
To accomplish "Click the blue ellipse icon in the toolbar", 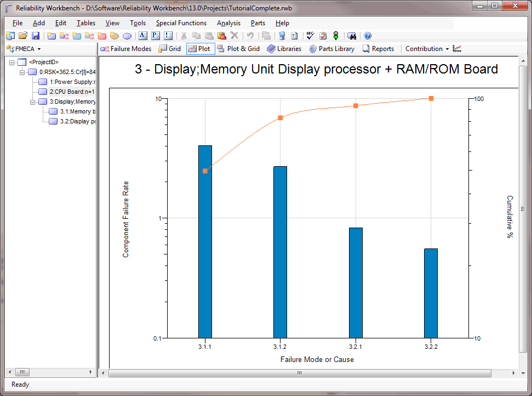I will (x=127, y=36).
